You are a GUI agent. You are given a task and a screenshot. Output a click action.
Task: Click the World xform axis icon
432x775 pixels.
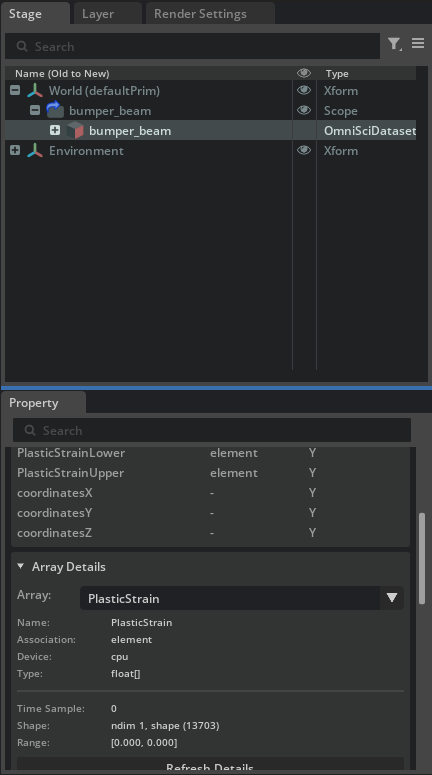pyautogui.click(x=35, y=91)
